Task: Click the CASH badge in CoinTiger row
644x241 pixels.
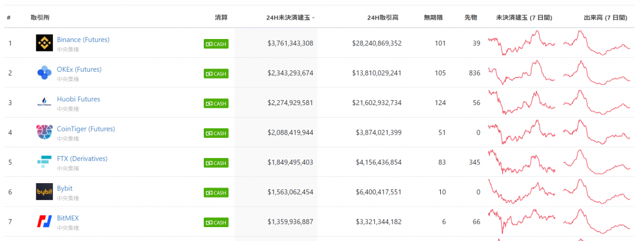Action: [216, 133]
